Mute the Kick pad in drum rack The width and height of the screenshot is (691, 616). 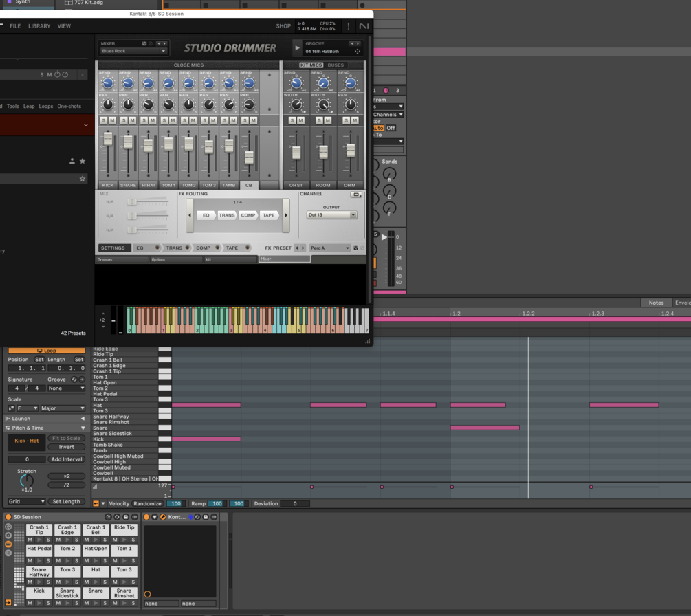30,603
